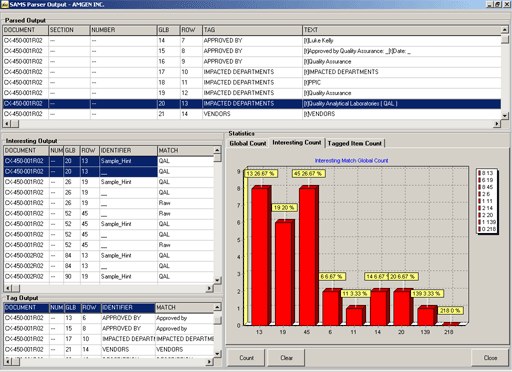This screenshot has width=512, height=372.
Task: Click chart title 'Interesting Match Global Count'
Action: (x=351, y=161)
